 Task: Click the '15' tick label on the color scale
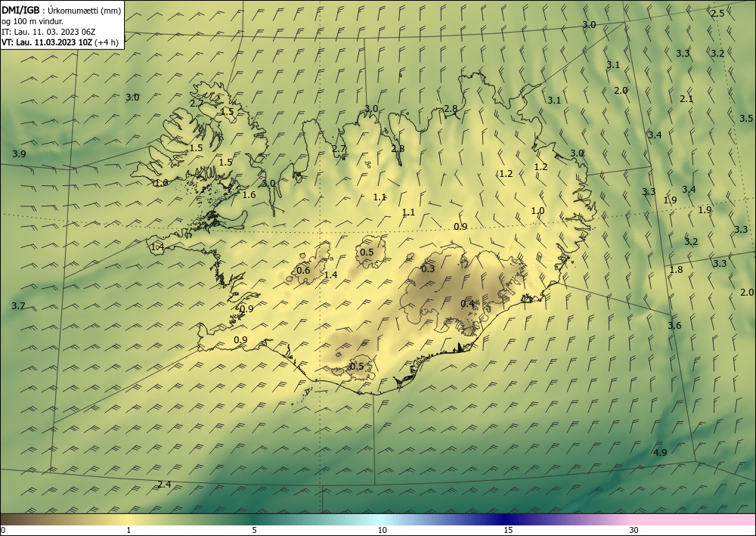click(x=508, y=531)
